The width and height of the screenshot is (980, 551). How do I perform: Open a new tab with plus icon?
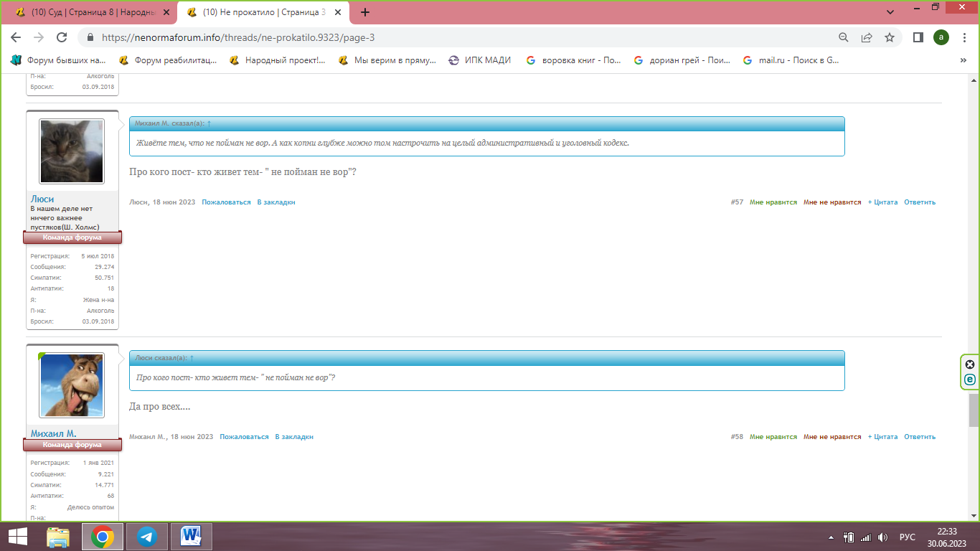365,12
